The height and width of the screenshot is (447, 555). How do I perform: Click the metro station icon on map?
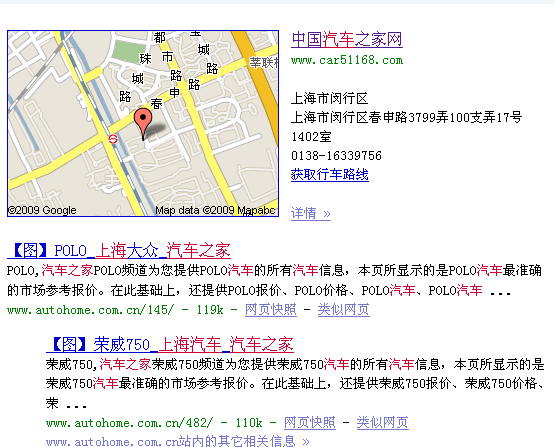pos(113,139)
